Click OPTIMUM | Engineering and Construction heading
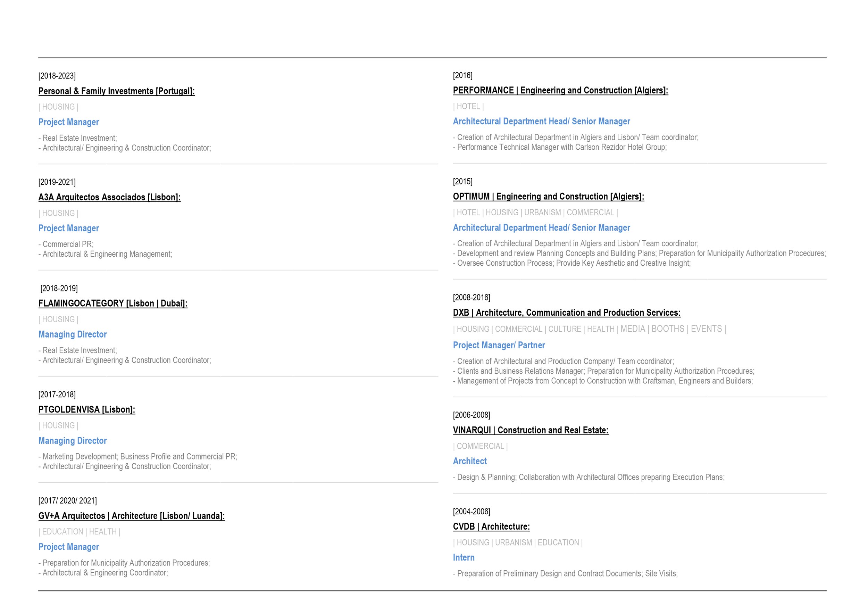The image size is (868, 614). coord(548,197)
